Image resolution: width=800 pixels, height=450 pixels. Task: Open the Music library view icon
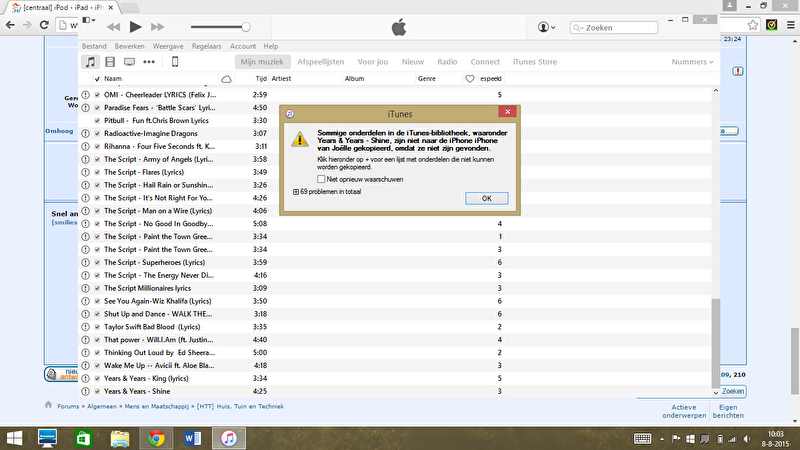coord(90,62)
